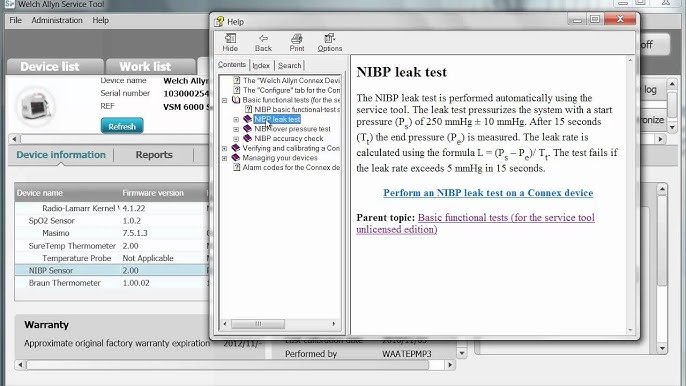This screenshot has width=686, height=386.
Task: Select the SureTemp Thermometer row
Action: pyautogui.click(x=112, y=246)
